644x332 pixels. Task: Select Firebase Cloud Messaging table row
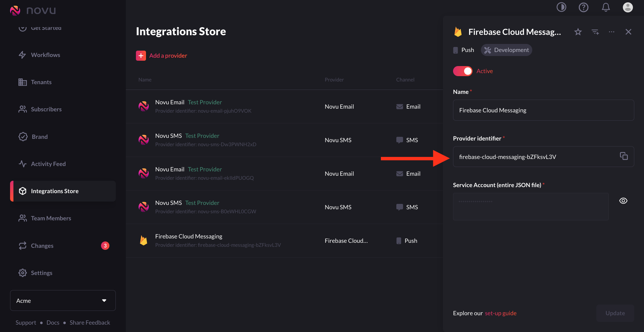[x=284, y=241]
